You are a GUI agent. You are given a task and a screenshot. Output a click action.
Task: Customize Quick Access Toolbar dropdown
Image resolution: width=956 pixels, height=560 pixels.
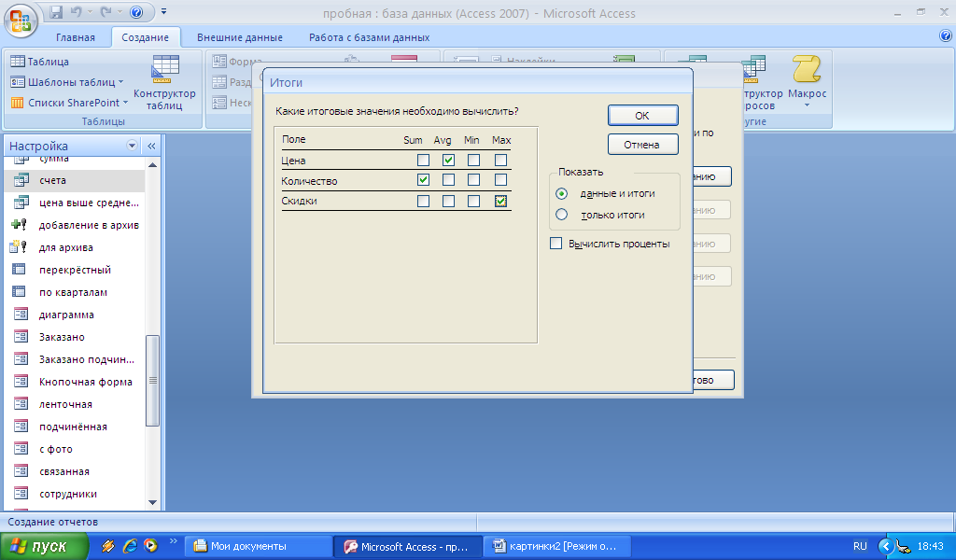point(163,11)
